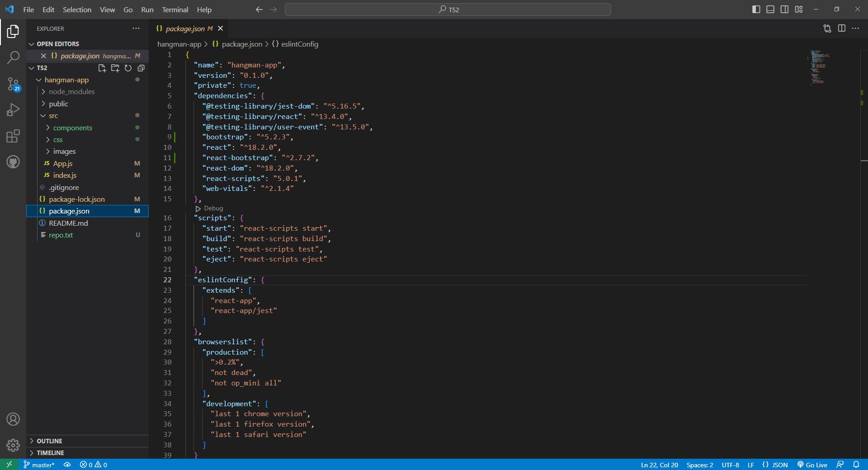Open the File menu
The width and height of the screenshot is (868, 470).
click(x=28, y=9)
